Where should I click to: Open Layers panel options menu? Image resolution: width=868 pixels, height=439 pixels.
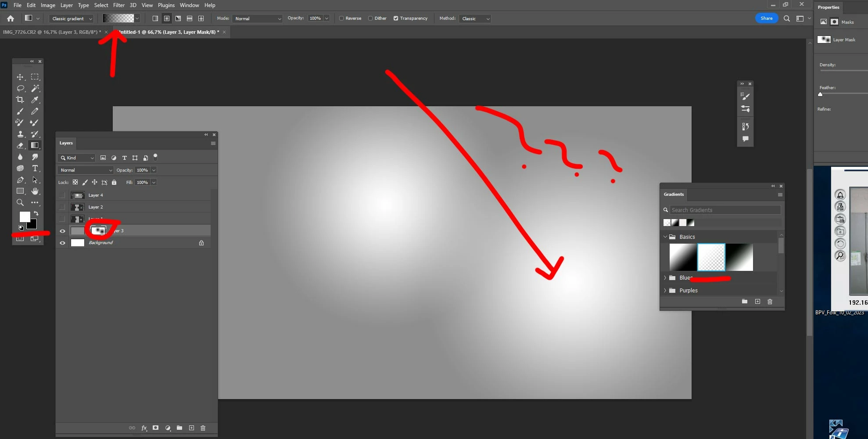coord(213,143)
